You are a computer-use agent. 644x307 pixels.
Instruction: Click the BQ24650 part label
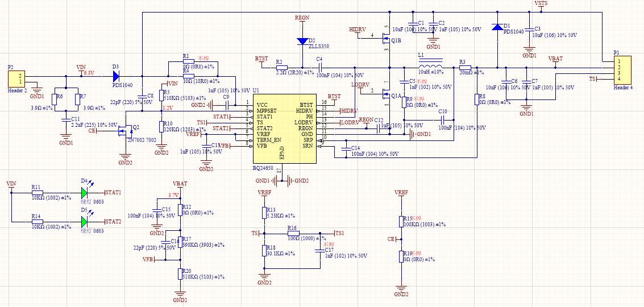point(263,168)
